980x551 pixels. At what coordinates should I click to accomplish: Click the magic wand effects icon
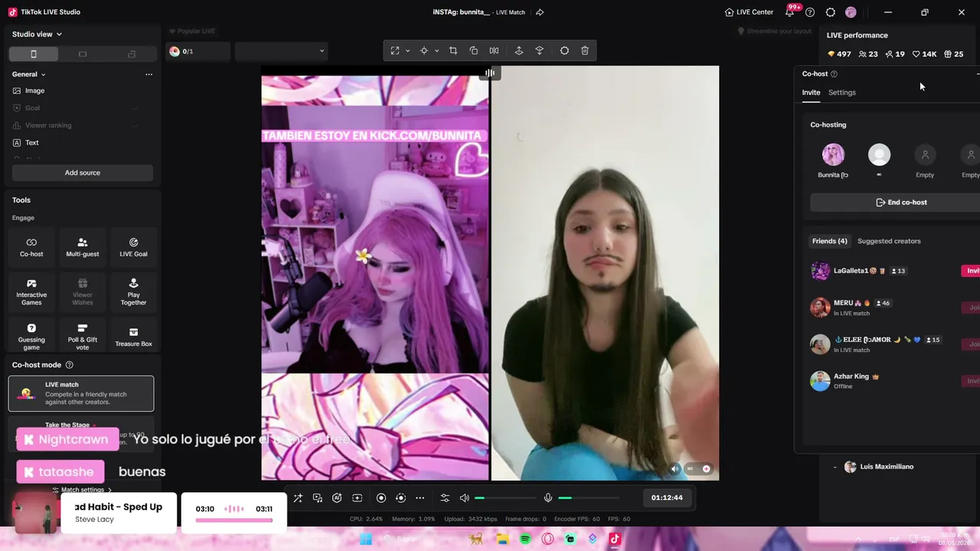(x=298, y=498)
